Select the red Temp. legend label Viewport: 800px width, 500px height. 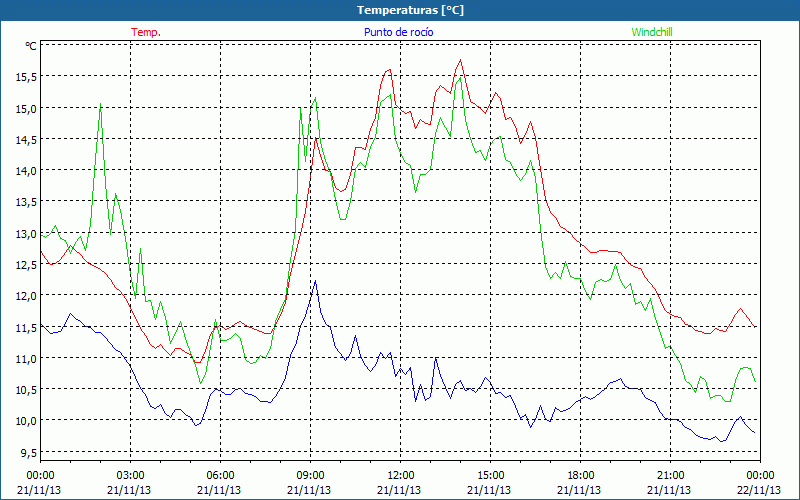pyautogui.click(x=146, y=32)
